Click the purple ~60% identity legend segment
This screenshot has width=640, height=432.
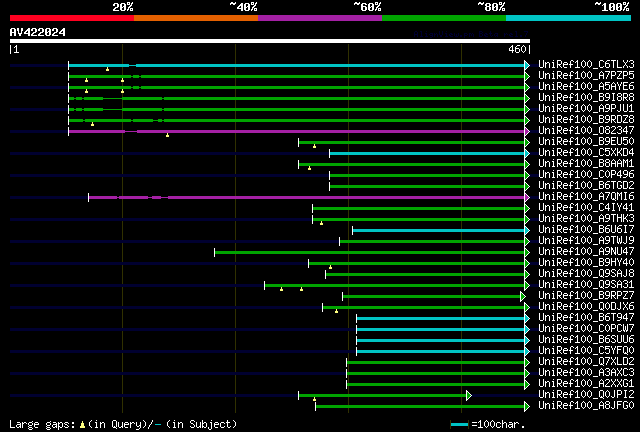[320, 18]
